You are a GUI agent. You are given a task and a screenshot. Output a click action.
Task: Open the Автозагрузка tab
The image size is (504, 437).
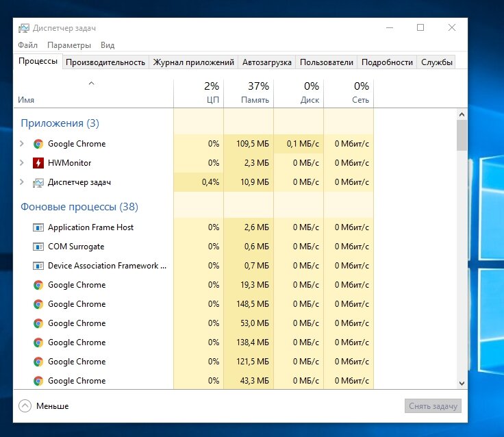click(x=267, y=62)
